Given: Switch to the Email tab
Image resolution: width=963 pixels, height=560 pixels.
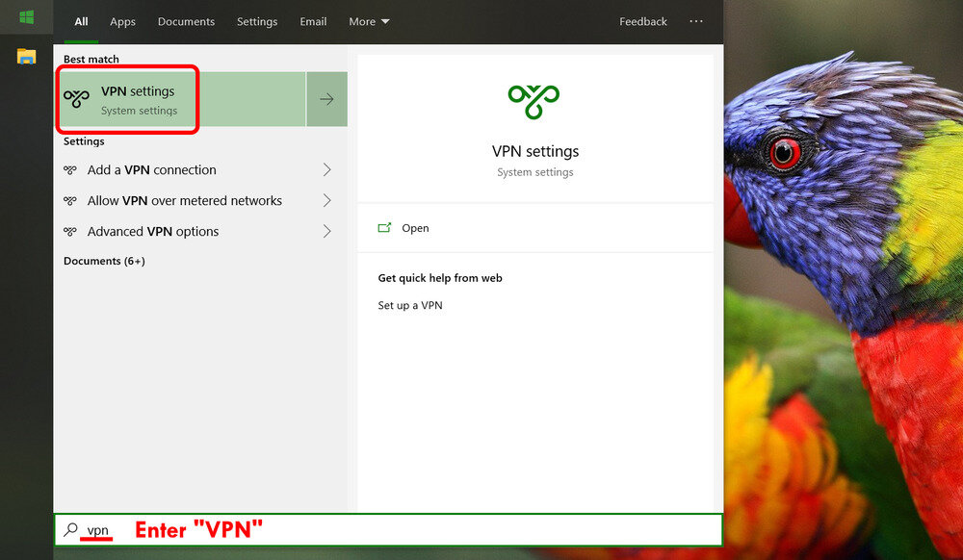Looking at the screenshot, I should (313, 21).
